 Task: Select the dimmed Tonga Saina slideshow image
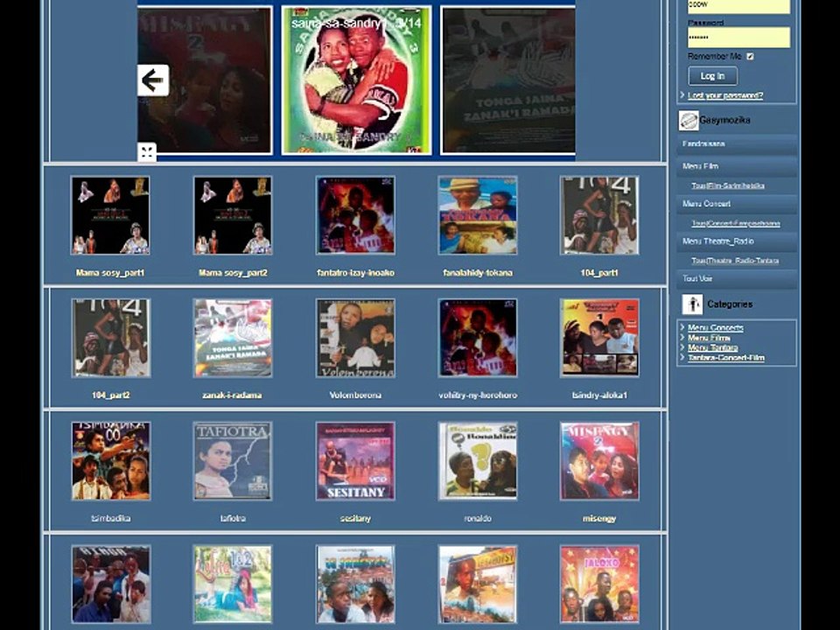pos(507,80)
